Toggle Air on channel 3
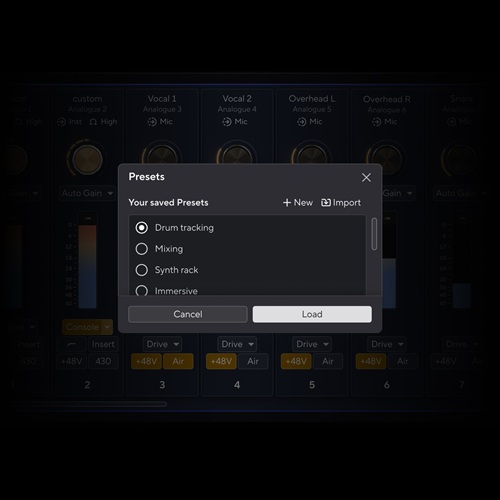 point(178,361)
